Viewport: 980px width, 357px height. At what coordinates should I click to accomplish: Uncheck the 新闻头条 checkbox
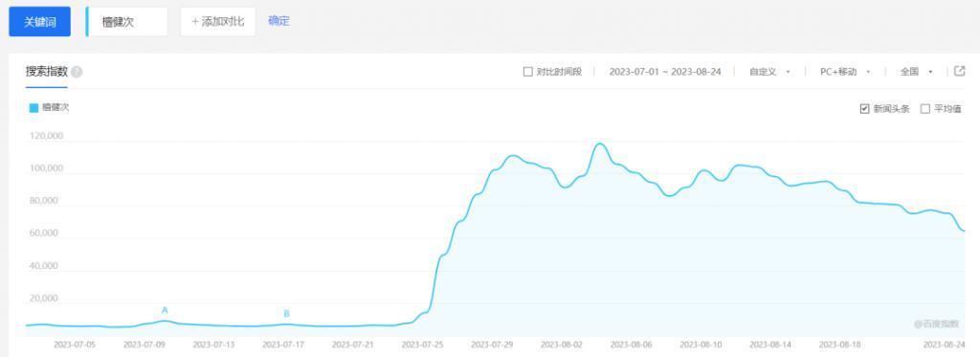coord(864,109)
